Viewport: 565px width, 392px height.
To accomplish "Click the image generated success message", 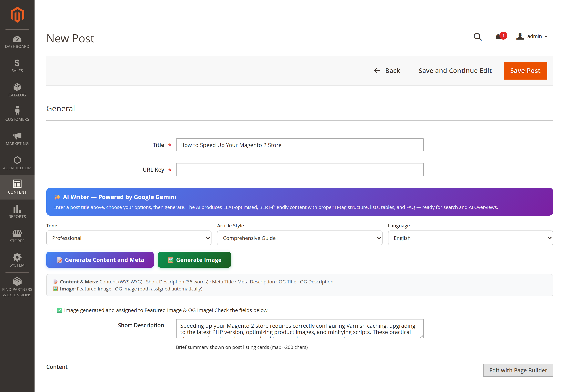I will tap(166, 310).
